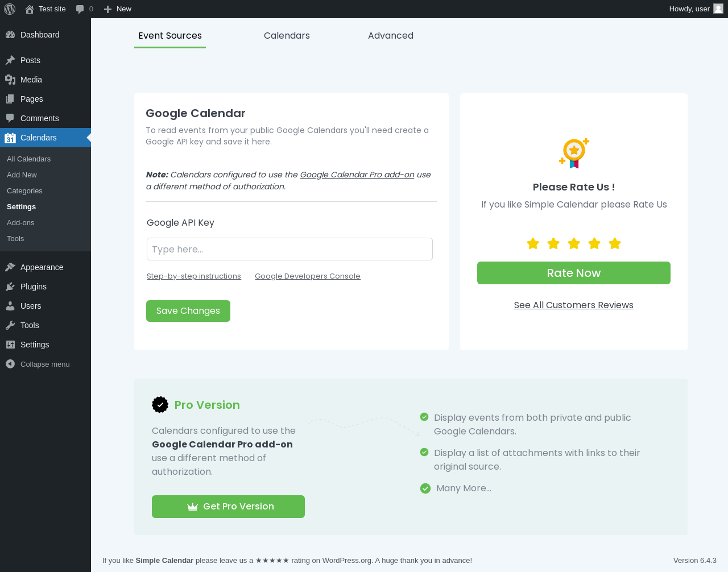The height and width of the screenshot is (572, 728).
Task: Click the Pages icon in sidebar
Action: (x=10, y=99)
